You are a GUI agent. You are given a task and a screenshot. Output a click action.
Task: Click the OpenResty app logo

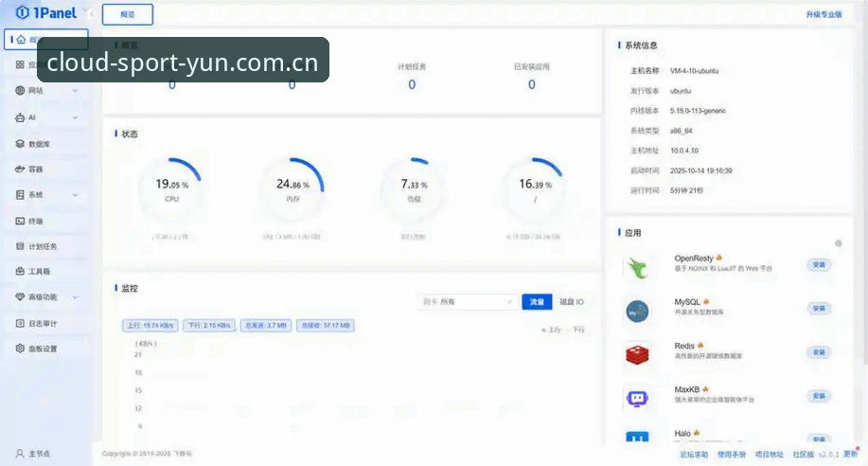[637, 268]
